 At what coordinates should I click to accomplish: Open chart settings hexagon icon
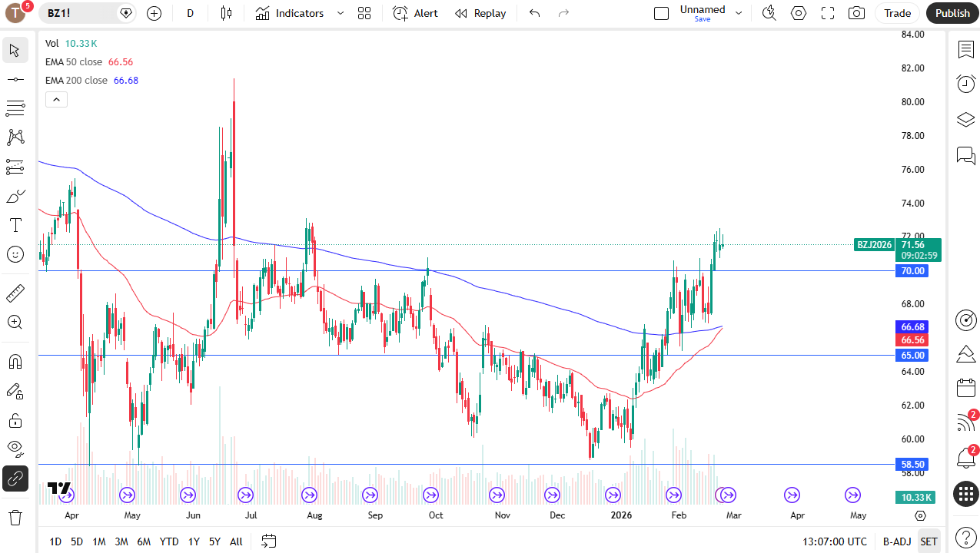tap(799, 13)
